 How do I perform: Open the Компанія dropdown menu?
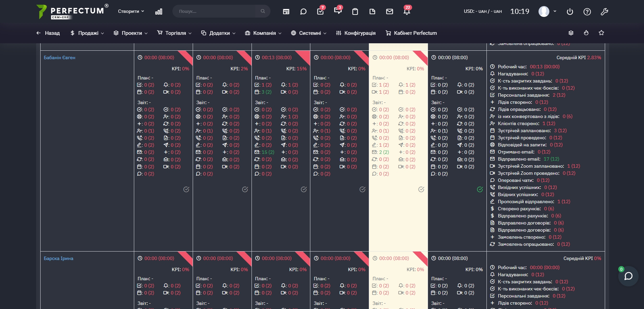click(263, 33)
